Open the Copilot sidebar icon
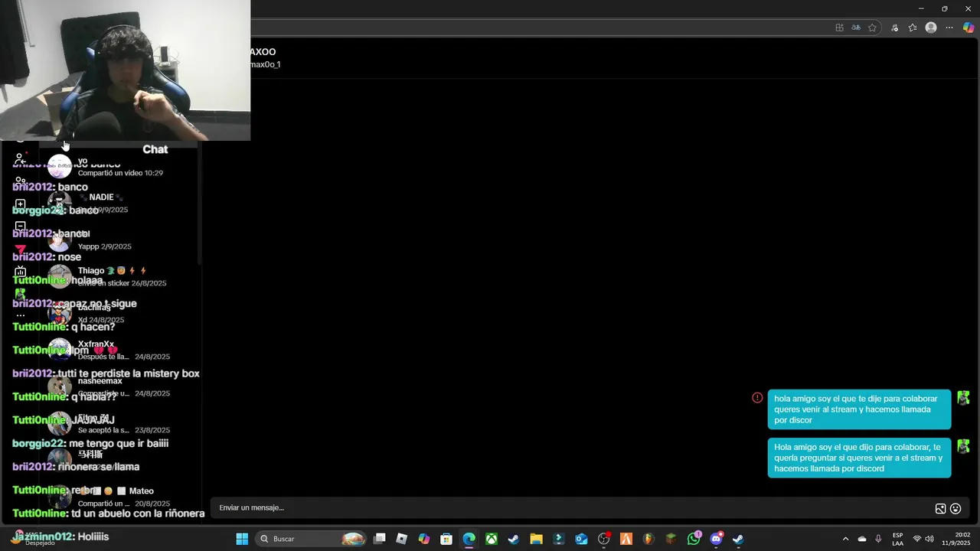Viewport: 980px width, 551px height. tap(969, 28)
